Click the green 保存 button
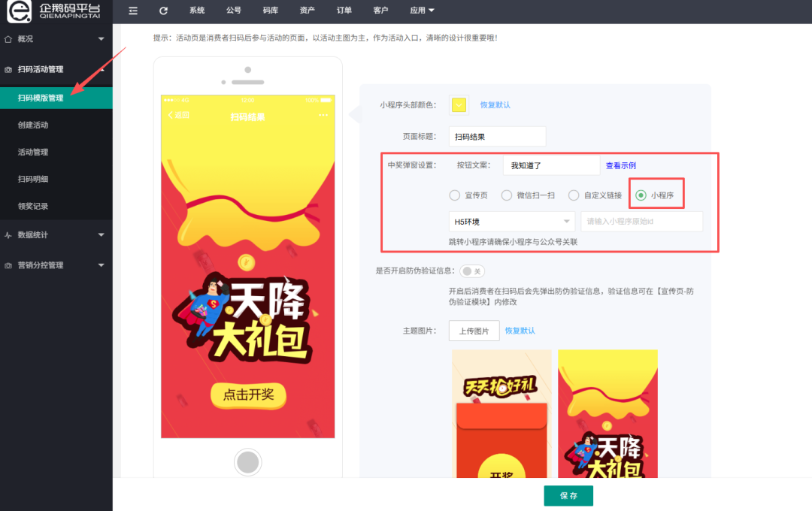The image size is (812, 511). (568, 496)
